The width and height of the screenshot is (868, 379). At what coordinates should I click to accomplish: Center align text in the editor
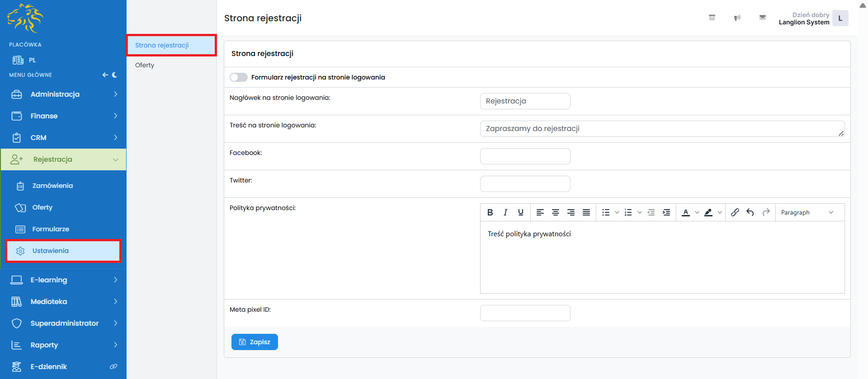click(556, 212)
